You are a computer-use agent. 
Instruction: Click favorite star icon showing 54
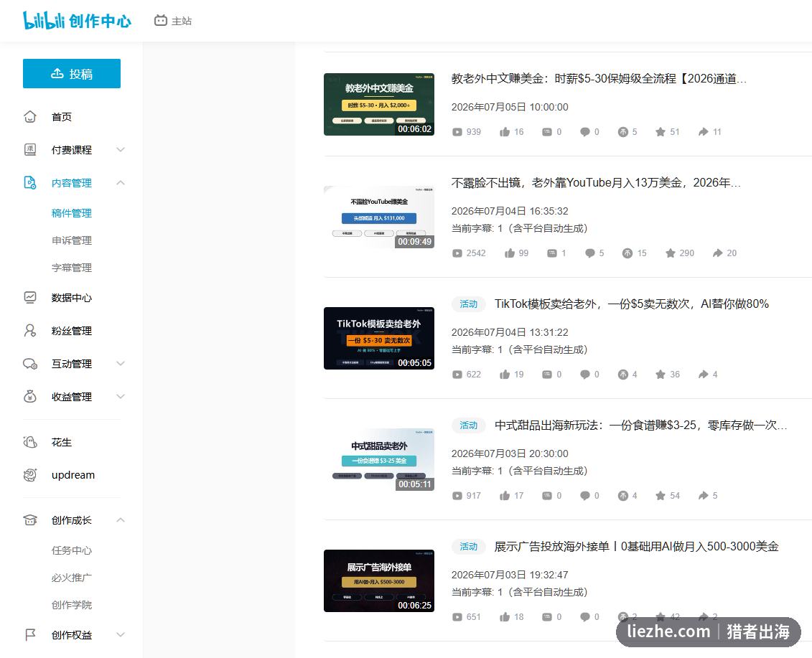(x=661, y=496)
